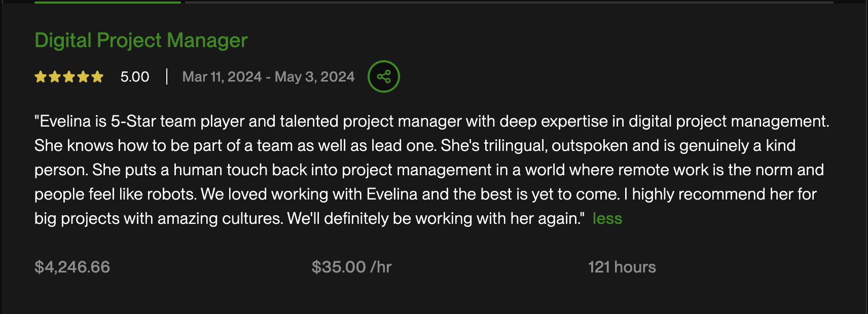Image resolution: width=868 pixels, height=314 pixels.
Task: Click the 5.00 rating score
Action: (x=135, y=77)
